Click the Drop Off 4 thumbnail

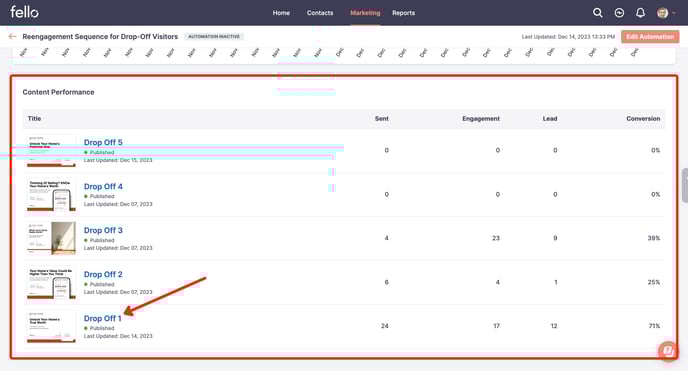pyautogui.click(x=51, y=194)
